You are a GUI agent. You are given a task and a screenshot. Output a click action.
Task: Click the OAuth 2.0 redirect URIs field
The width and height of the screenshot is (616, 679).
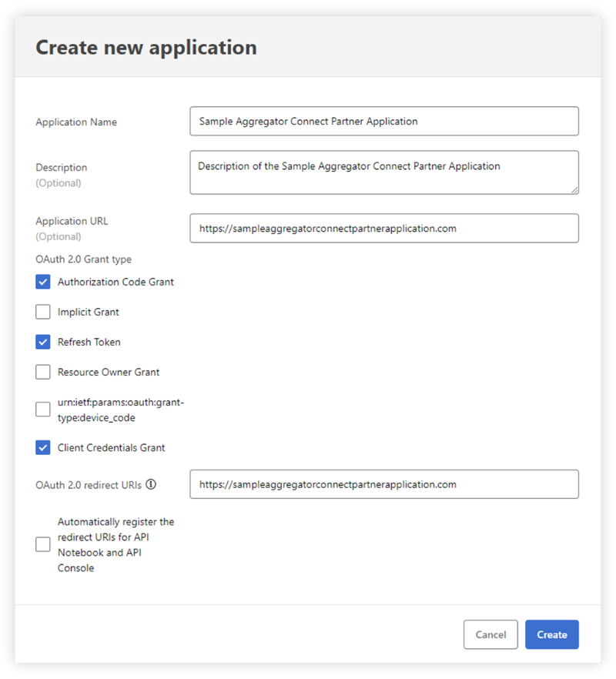(x=384, y=484)
